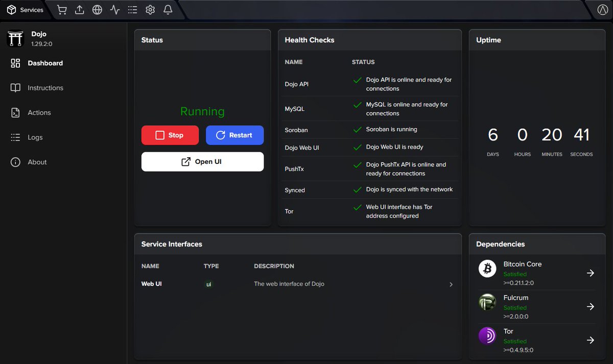Screen dimensions: 613x364
Task: Click the Synced check mark icon
Action: [x=358, y=189]
